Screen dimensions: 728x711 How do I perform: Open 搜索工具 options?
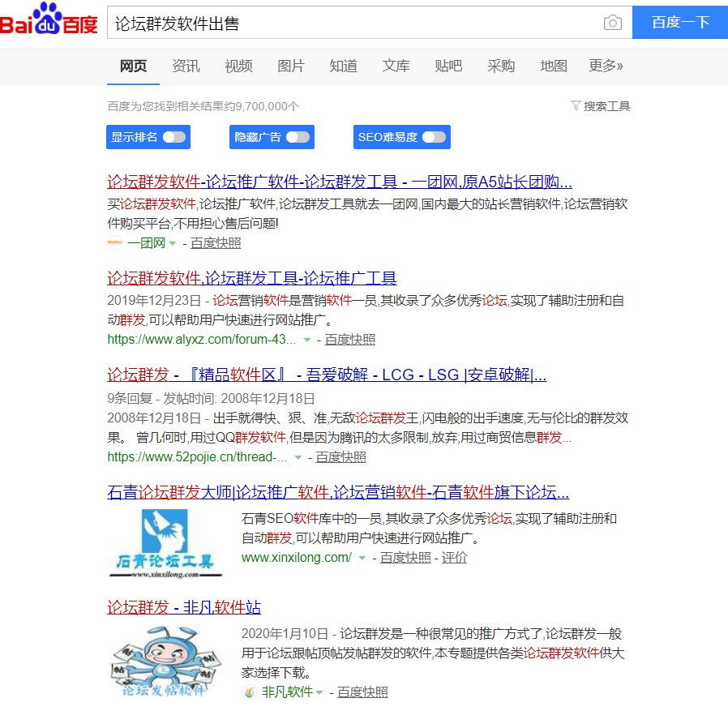606,106
